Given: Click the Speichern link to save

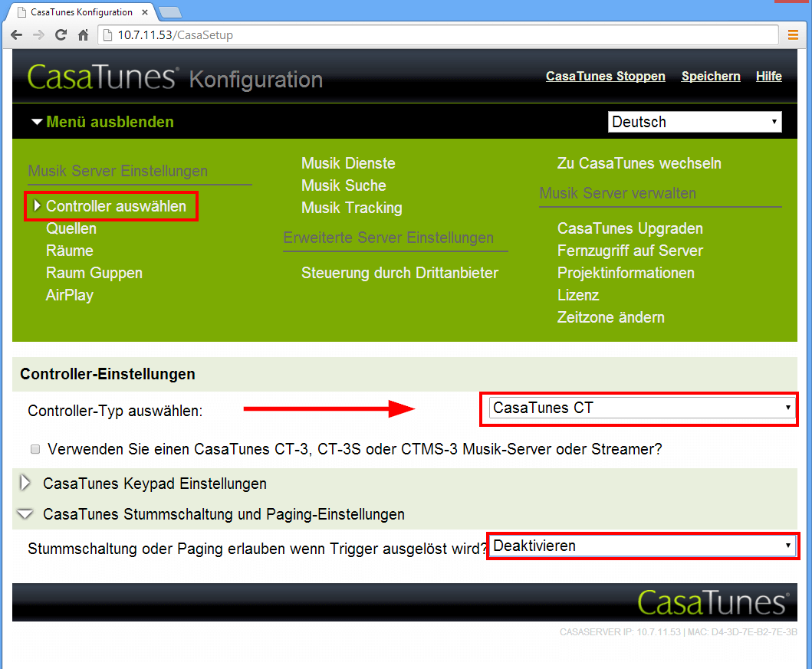Looking at the screenshot, I should 710,77.
